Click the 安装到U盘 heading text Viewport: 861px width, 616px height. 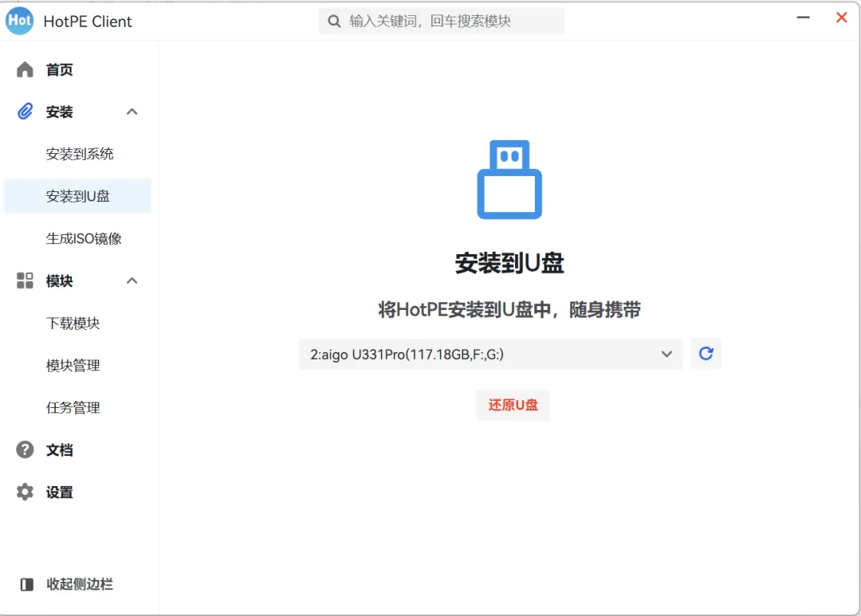pyautogui.click(x=509, y=263)
